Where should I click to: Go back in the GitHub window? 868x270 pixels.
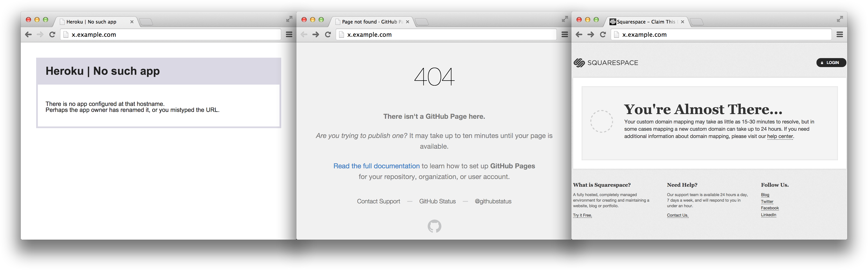tap(304, 34)
